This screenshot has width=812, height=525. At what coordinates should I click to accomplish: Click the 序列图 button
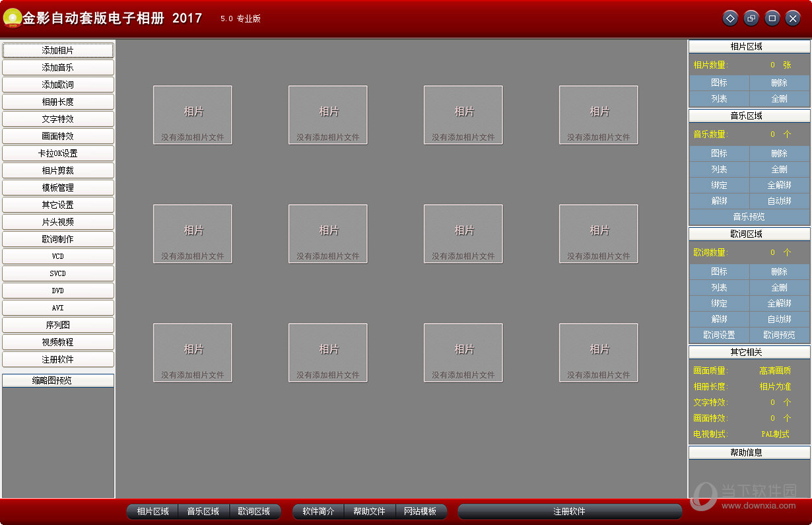[x=58, y=325]
